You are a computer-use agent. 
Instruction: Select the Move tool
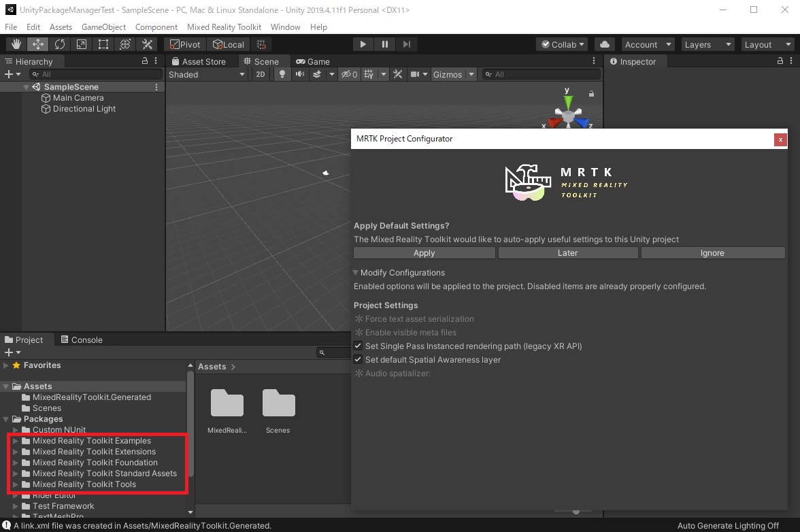(38, 44)
